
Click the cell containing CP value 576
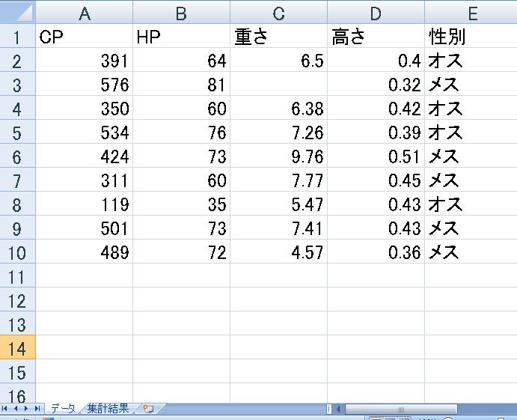[x=85, y=85]
